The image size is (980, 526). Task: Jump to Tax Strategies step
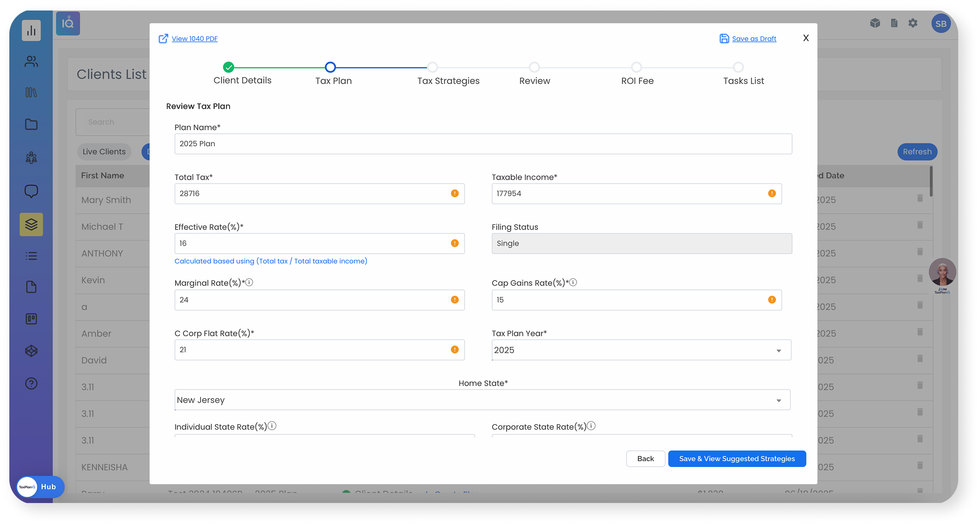(432, 67)
